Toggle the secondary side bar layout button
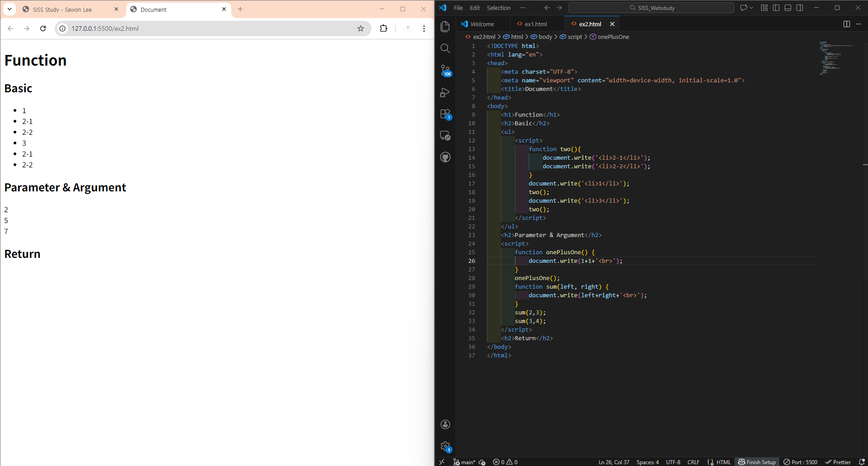The image size is (868, 466). [800, 8]
